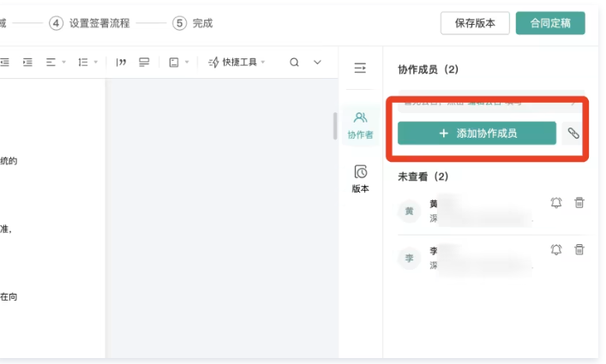Open the page layout dropdown

pos(178,63)
